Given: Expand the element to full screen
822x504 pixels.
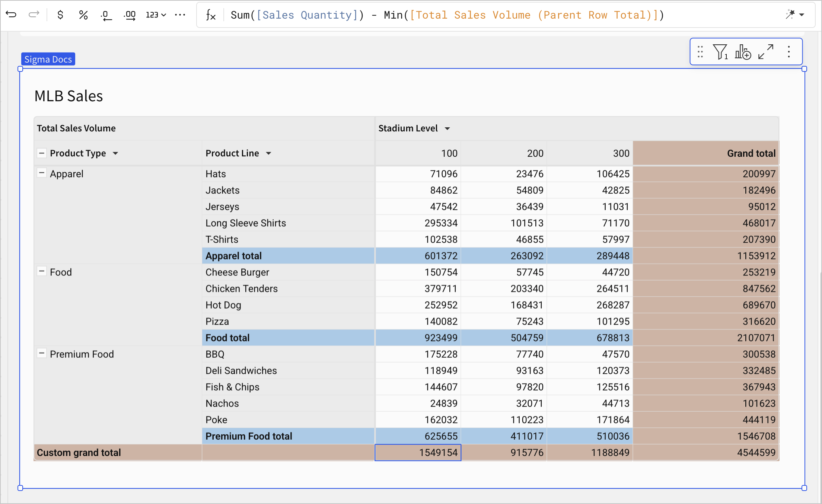Looking at the screenshot, I should 766,52.
